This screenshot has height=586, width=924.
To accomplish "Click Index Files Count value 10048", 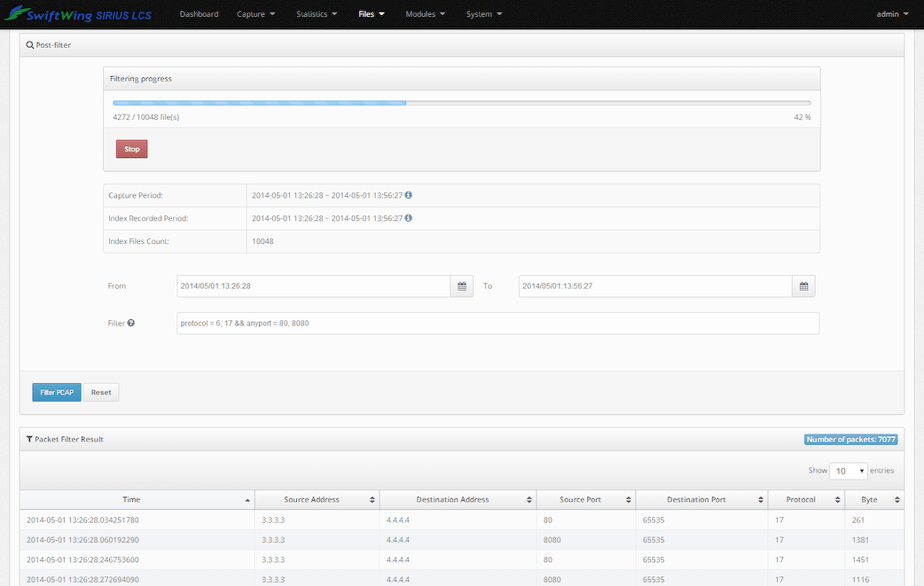I will 262,241.
